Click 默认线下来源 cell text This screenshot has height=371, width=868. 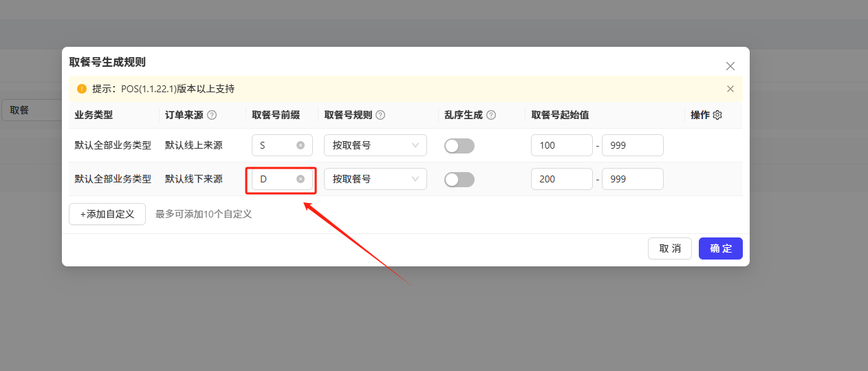pyautogui.click(x=194, y=179)
